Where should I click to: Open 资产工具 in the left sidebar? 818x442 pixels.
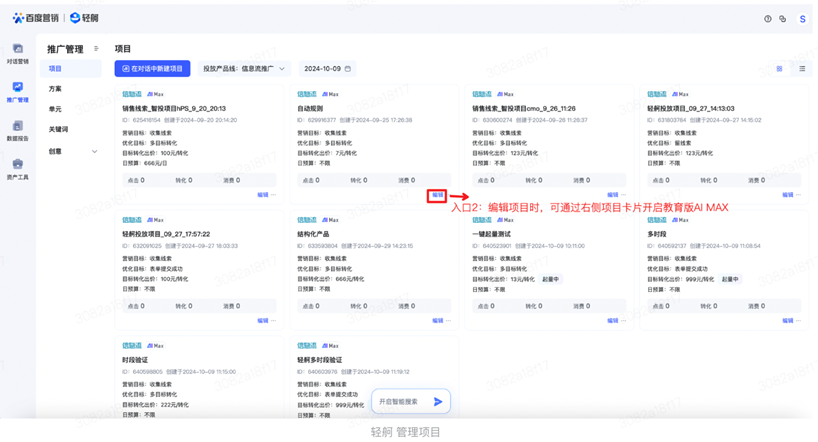click(17, 170)
